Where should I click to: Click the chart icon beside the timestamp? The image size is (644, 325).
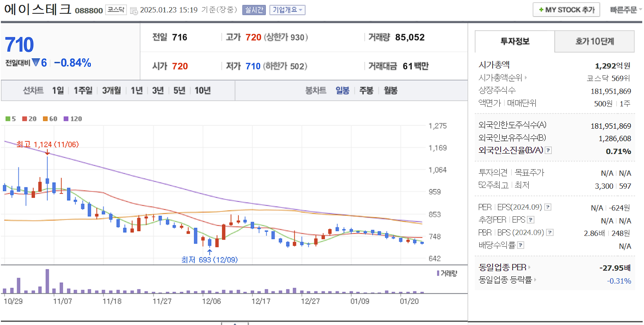(133, 10)
